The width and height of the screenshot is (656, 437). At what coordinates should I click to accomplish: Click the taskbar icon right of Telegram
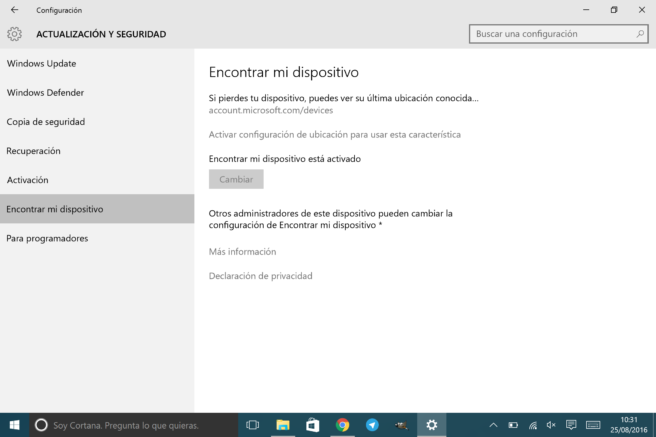pyautogui.click(x=401, y=425)
